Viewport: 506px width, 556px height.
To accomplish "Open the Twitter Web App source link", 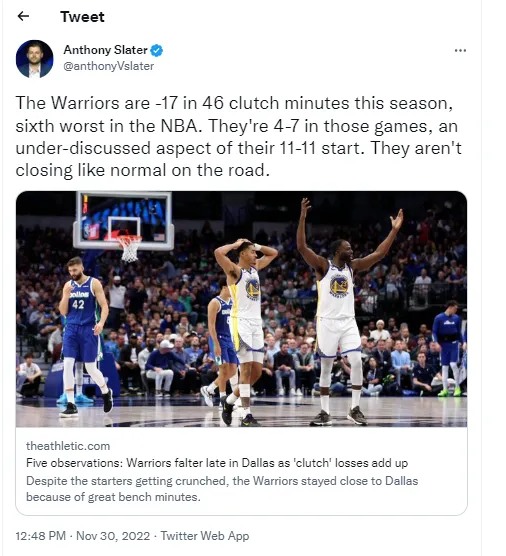I will coord(205,535).
